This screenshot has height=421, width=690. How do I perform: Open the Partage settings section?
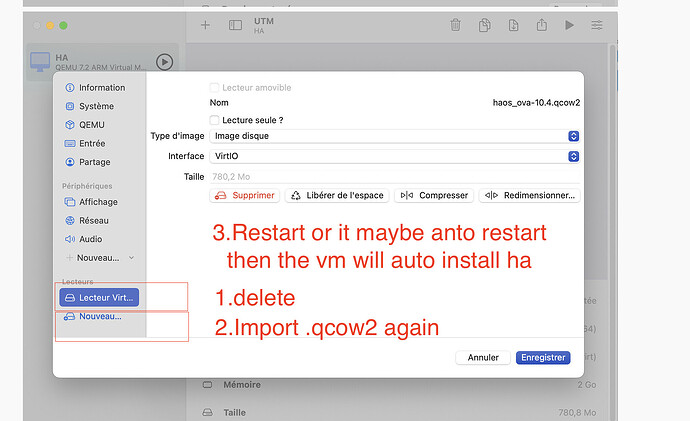pyautogui.click(x=88, y=162)
